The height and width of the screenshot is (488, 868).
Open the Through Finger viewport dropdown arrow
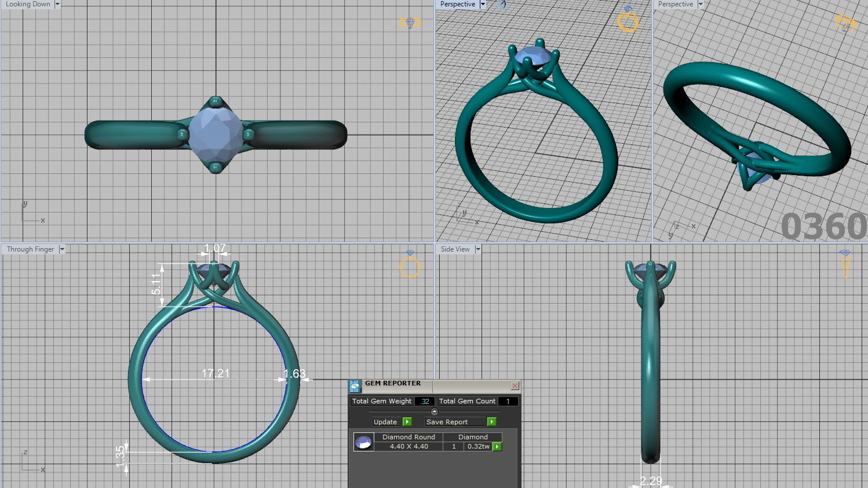(x=62, y=249)
